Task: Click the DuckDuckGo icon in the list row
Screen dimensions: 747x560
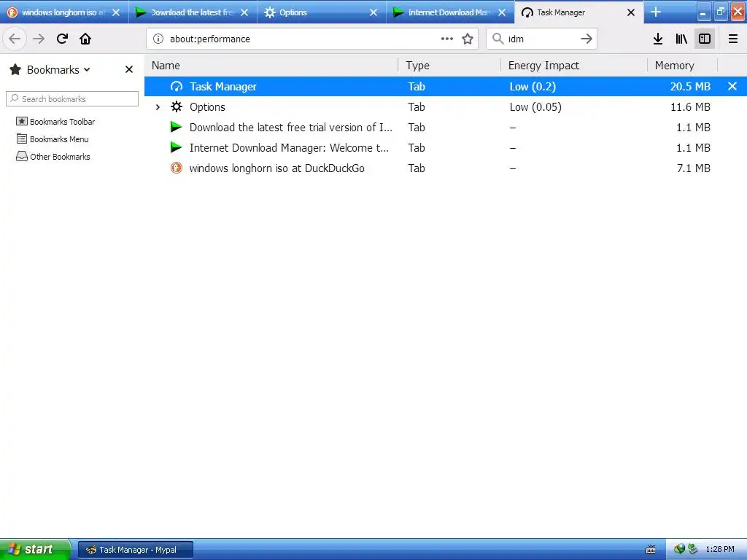Action: click(x=177, y=168)
